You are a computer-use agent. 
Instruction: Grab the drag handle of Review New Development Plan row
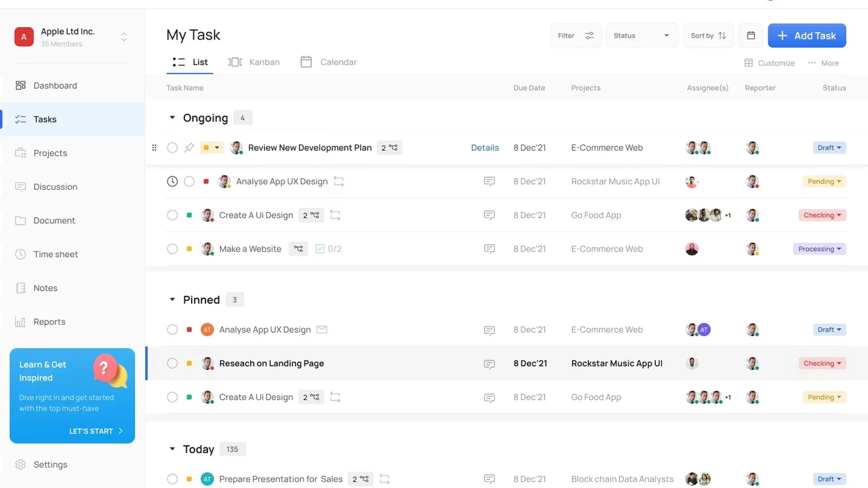click(x=154, y=147)
